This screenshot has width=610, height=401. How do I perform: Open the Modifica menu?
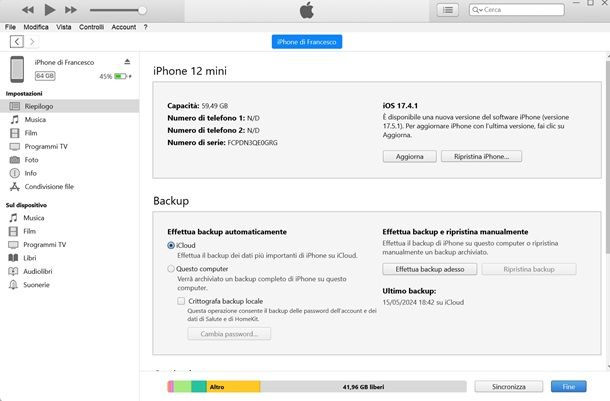pos(36,27)
